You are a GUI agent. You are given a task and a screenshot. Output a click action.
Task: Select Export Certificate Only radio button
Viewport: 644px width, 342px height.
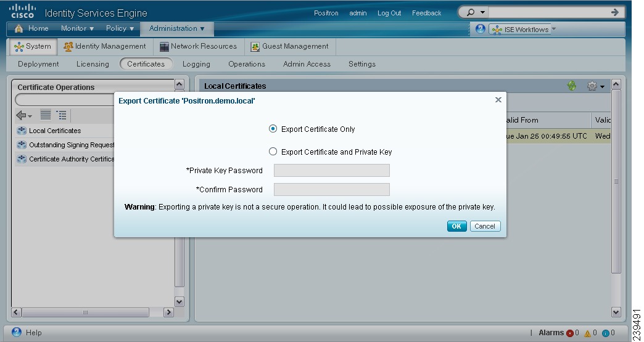tap(273, 129)
